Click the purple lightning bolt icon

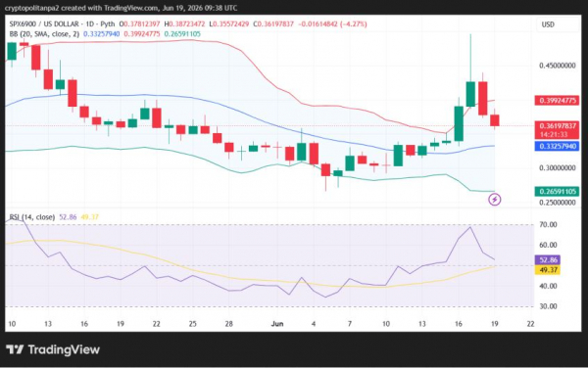point(495,199)
